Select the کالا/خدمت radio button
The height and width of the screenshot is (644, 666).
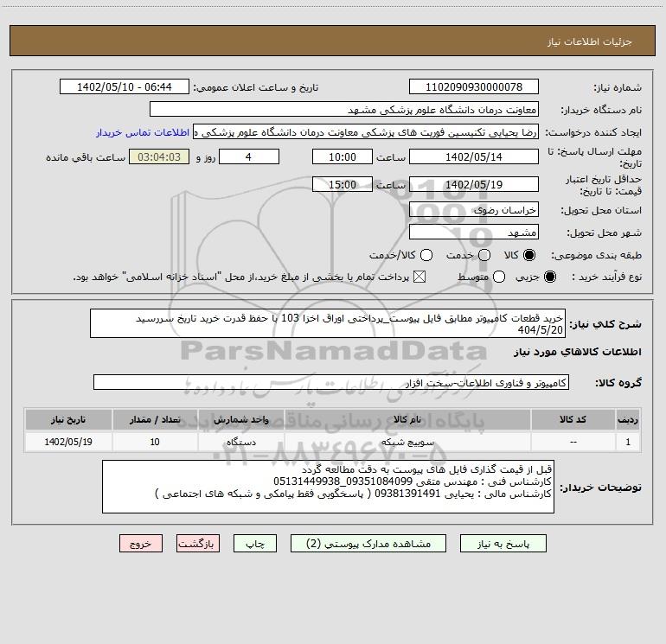(426, 255)
